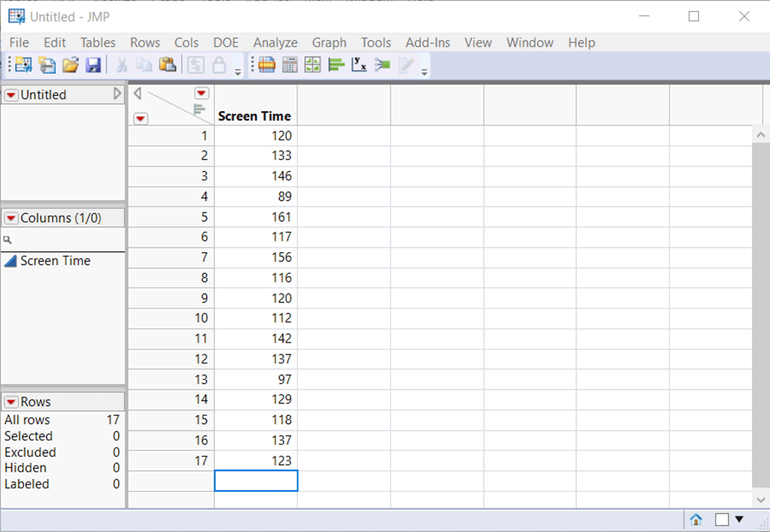Click the empty highlighted cell below 123

click(x=256, y=481)
